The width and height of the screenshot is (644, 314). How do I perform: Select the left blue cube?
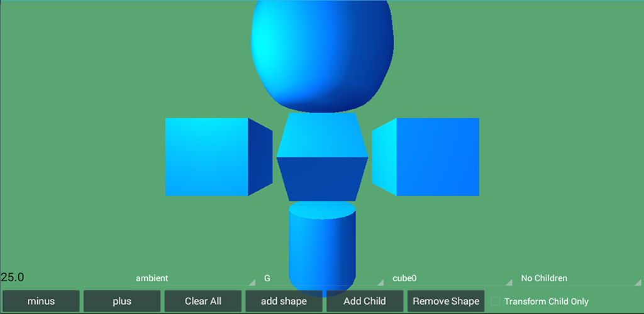219,157
